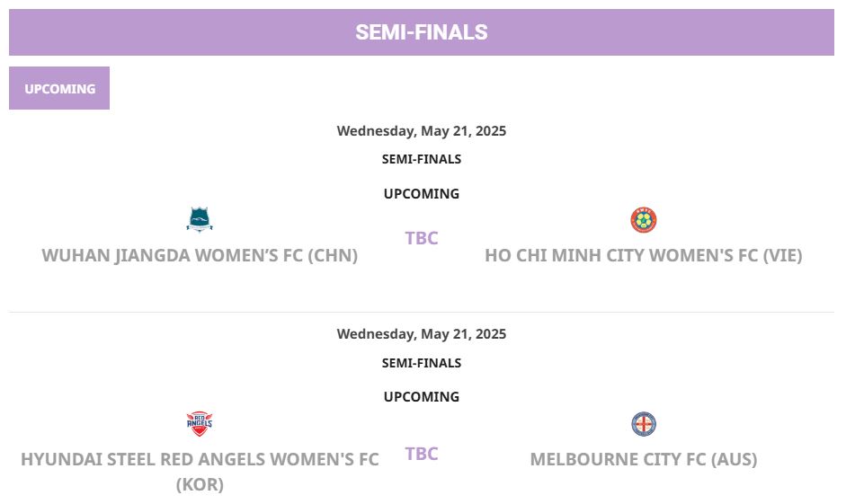Image resolution: width=855 pixels, height=504 pixels.
Task: Click first match date Wednesday, May 21, 2025
Action: coord(422,131)
